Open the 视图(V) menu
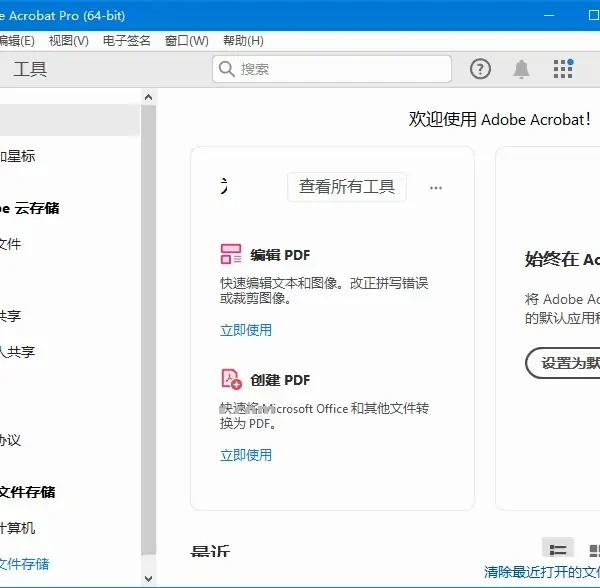 [69, 41]
